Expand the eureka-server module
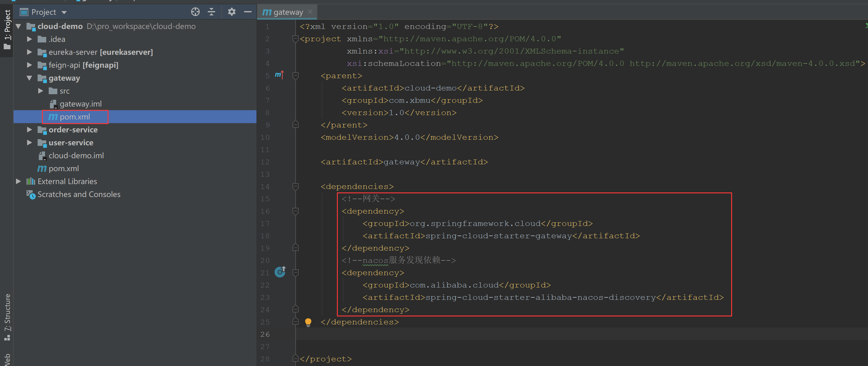 click(x=29, y=52)
